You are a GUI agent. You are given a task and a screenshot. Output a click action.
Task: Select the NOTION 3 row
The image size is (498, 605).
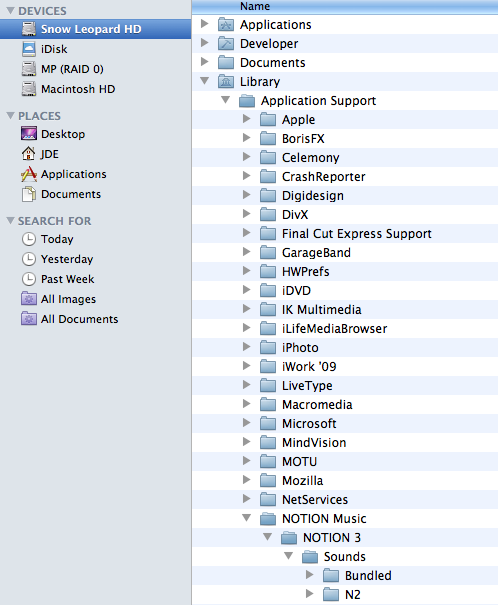coord(345,537)
